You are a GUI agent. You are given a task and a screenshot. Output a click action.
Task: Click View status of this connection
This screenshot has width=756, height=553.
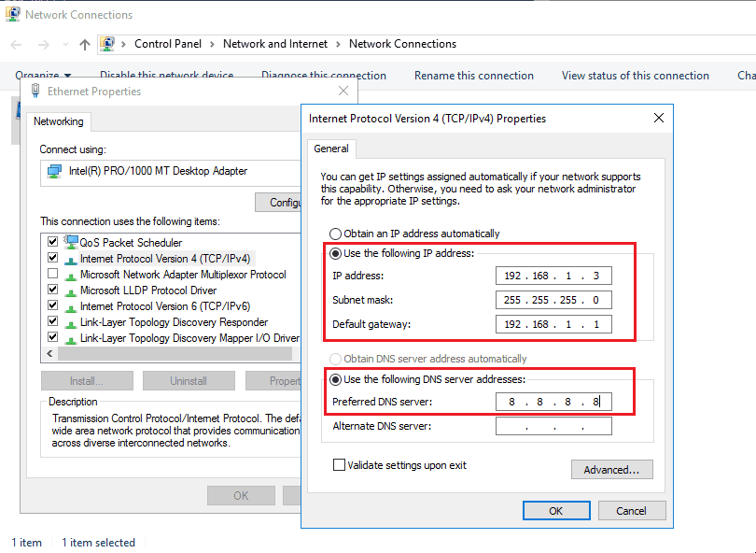click(635, 76)
